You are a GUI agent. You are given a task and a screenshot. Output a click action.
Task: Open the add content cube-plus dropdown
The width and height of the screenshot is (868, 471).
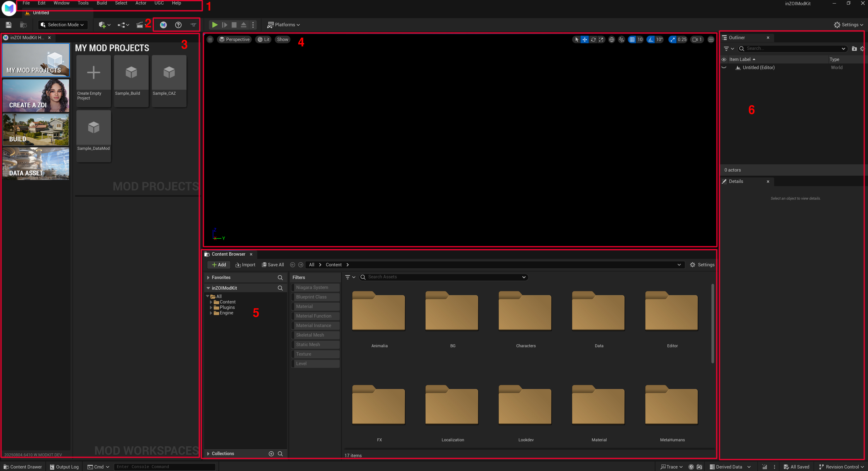104,25
